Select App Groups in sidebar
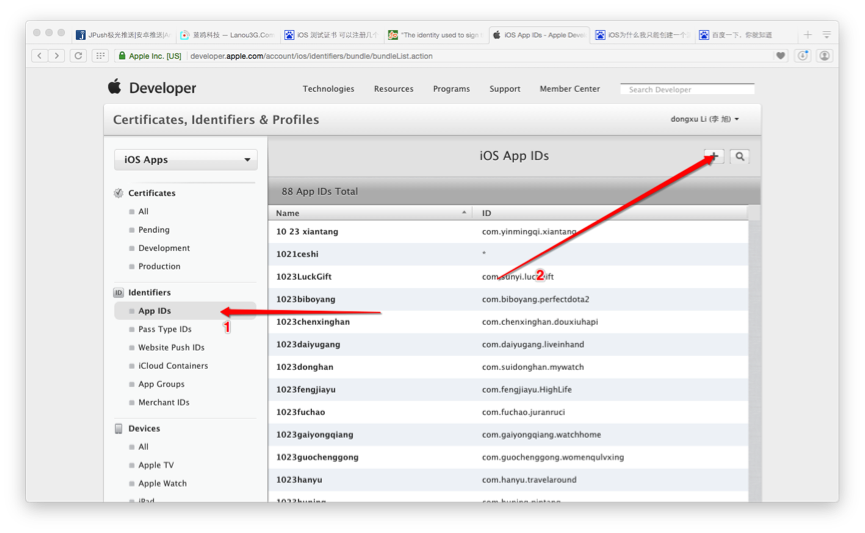865x533 pixels. pos(161,384)
